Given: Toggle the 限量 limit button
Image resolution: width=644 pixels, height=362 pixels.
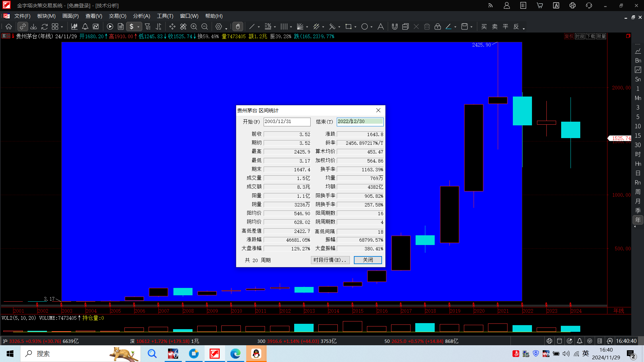Looking at the screenshot, I should [x=601, y=36].
